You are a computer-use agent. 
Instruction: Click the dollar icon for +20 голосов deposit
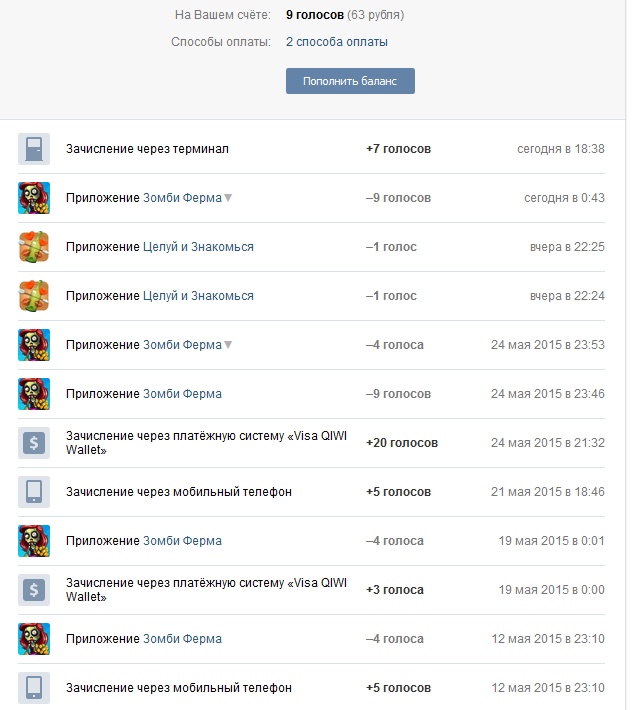pyautogui.click(x=34, y=443)
